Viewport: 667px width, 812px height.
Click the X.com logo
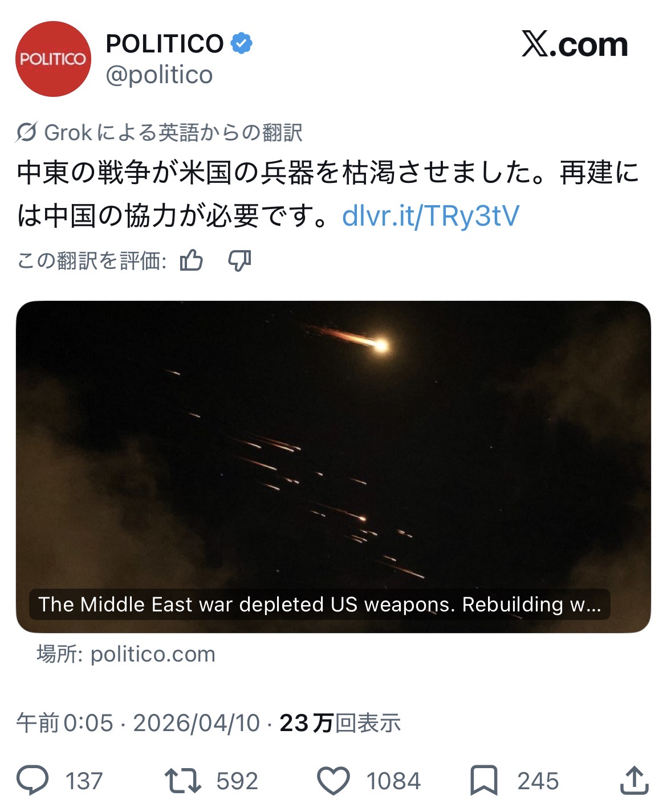coord(575,44)
